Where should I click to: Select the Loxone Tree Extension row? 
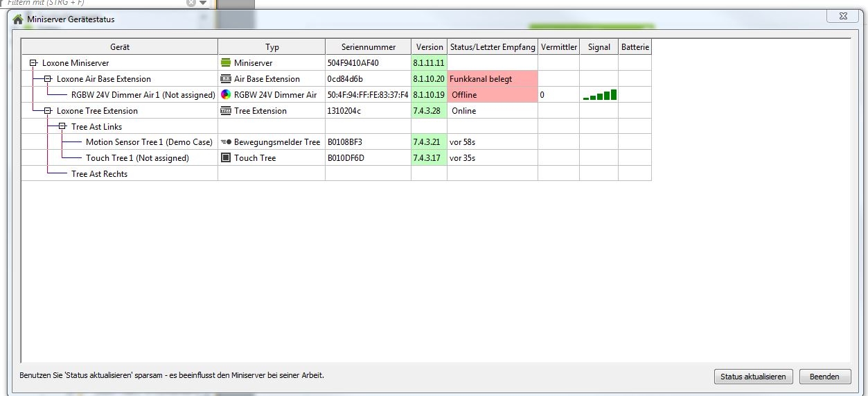point(337,111)
